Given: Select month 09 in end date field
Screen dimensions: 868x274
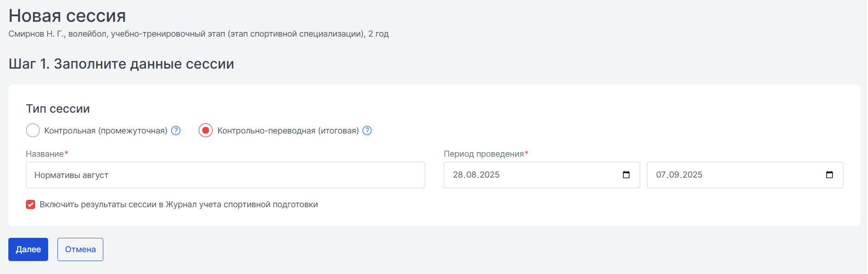Looking at the screenshot, I should pos(674,175).
